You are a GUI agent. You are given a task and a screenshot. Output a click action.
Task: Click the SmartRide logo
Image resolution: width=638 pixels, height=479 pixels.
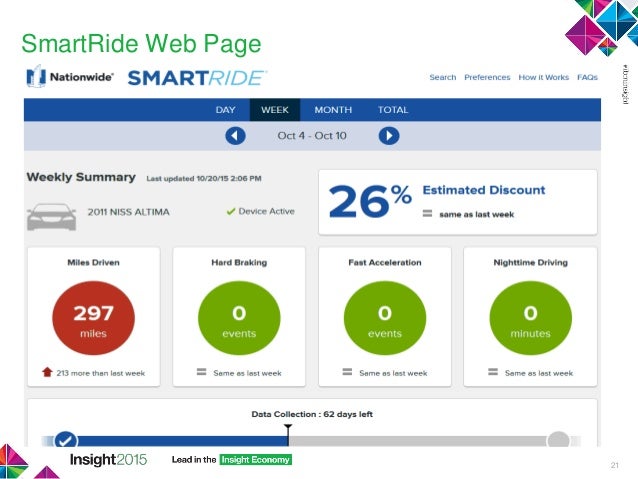(x=197, y=78)
